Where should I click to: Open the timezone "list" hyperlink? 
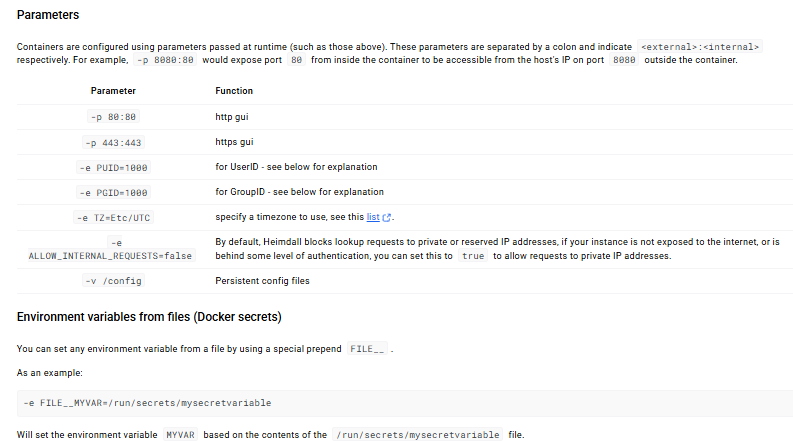(373, 217)
